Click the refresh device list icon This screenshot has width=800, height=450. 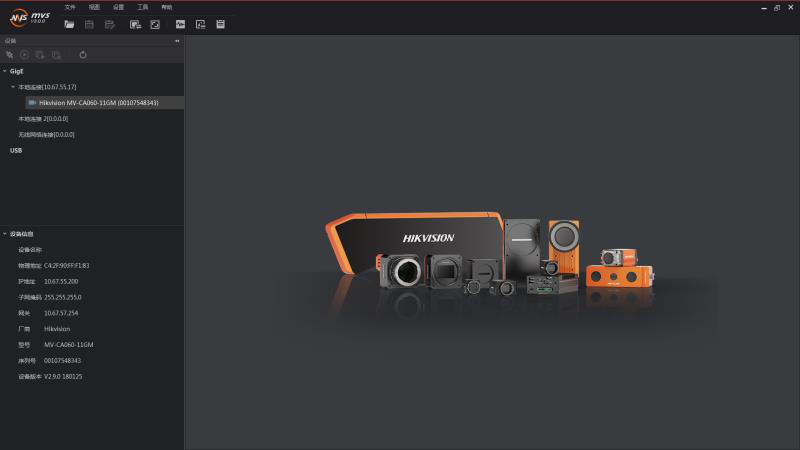83,55
